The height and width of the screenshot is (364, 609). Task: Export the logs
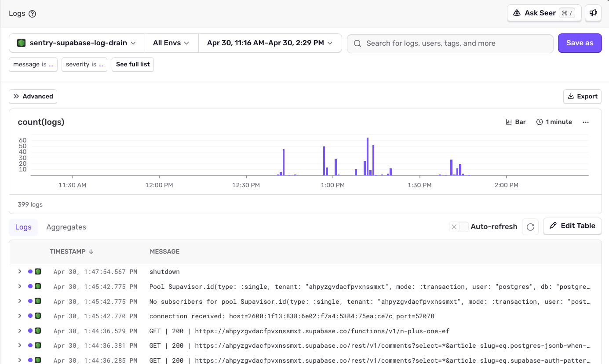[582, 96]
